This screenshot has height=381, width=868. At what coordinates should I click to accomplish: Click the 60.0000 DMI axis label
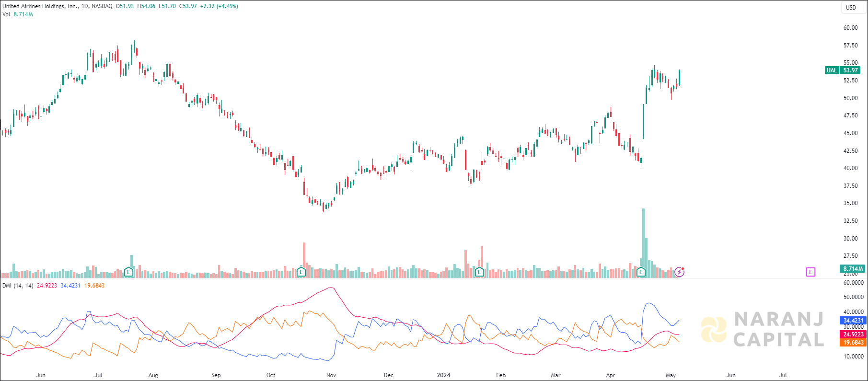click(x=854, y=283)
